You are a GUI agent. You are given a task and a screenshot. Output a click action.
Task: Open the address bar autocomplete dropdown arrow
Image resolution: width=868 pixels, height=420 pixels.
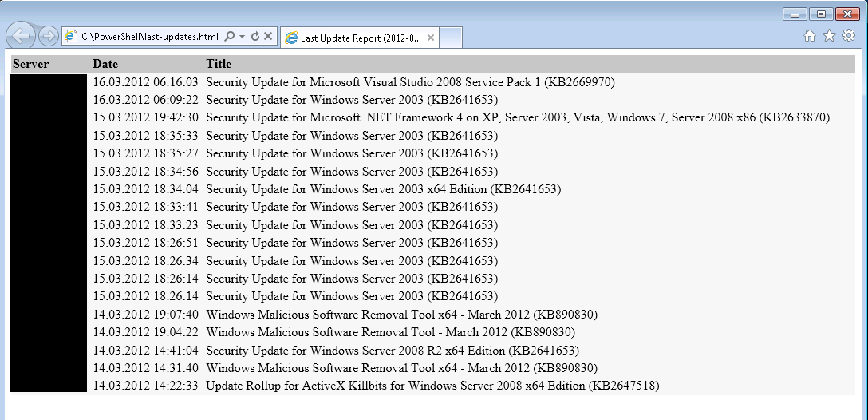click(x=242, y=37)
